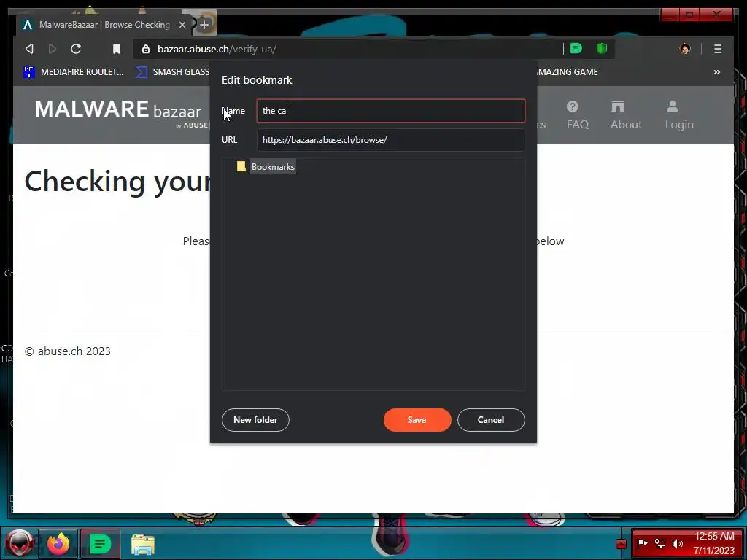747x560 pixels.
Task: Open the green chat extension icon
Action: tap(576, 48)
